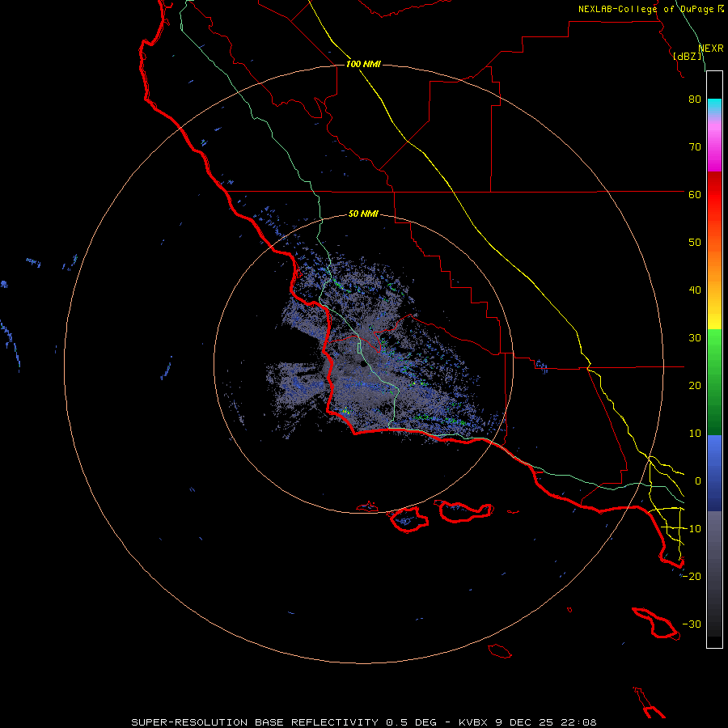Click the 20 value on the dBZ scale
The width and height of the screenshot is (728, 728).
click(695, 386)
